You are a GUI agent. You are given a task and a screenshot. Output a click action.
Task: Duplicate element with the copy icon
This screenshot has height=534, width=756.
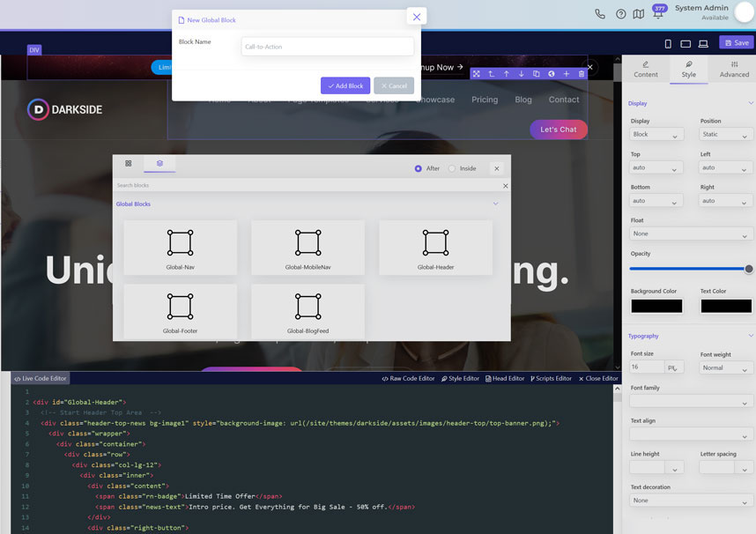(x=536, y=74)
